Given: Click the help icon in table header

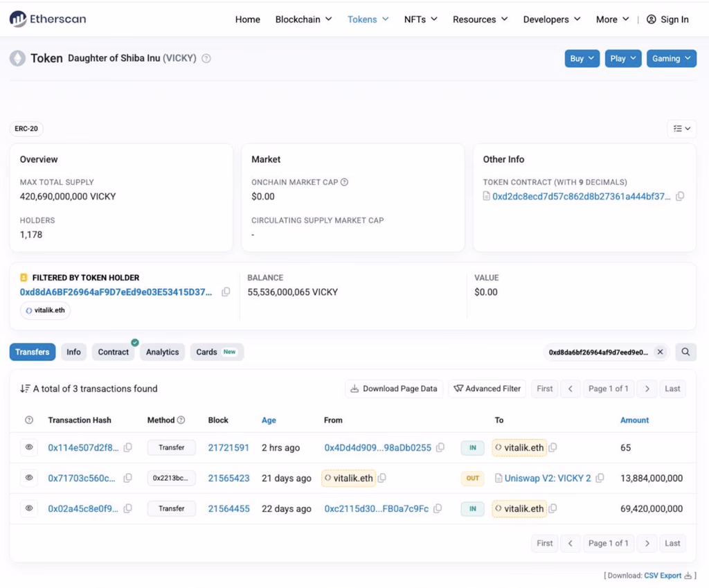Looking at the screenshot, I should (29, 420).
